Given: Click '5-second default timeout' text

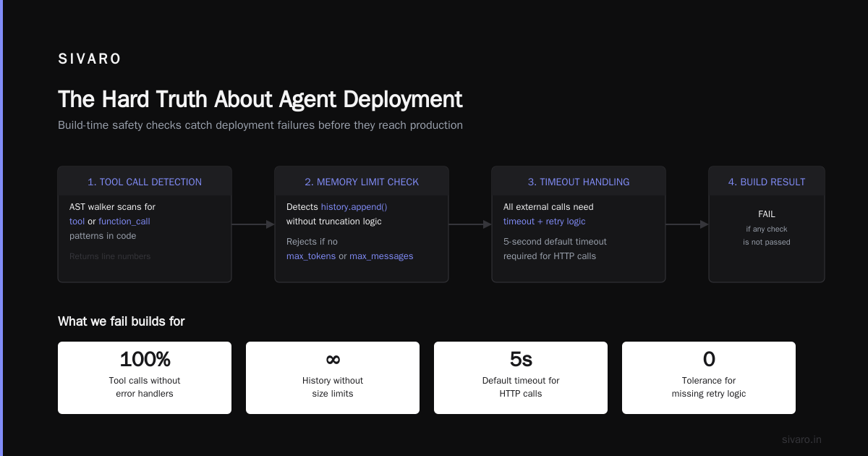Looking at the screenshot, I should pos(555,242).
